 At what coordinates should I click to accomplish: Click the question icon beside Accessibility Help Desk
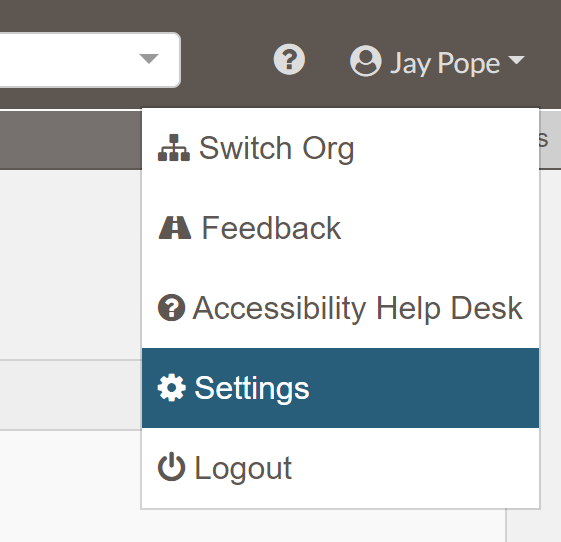coord(171,308)
